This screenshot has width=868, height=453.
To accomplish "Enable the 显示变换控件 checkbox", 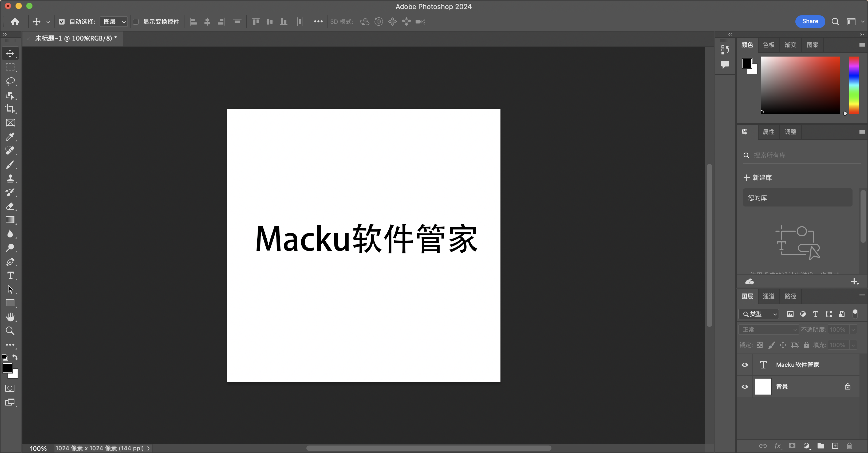I will click(x=135, y=22).
